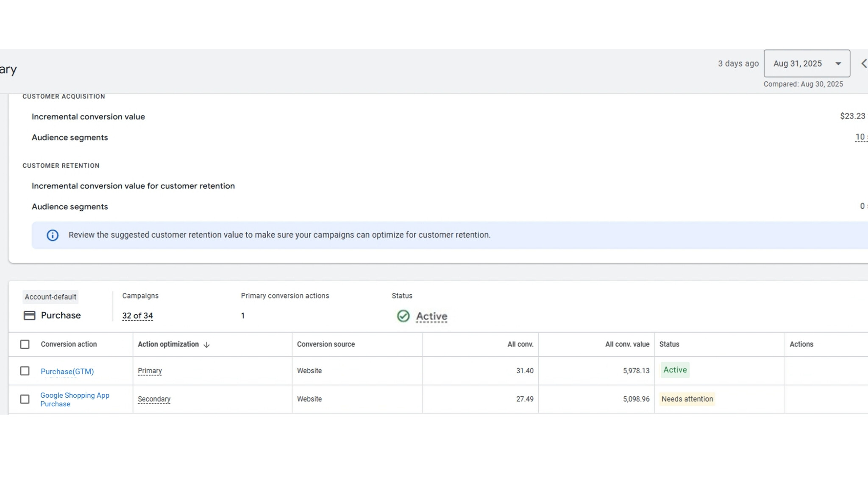Screen dimensions: 868x488
Task: Open the Secondary action optimization setting
Action: (154, 399)
